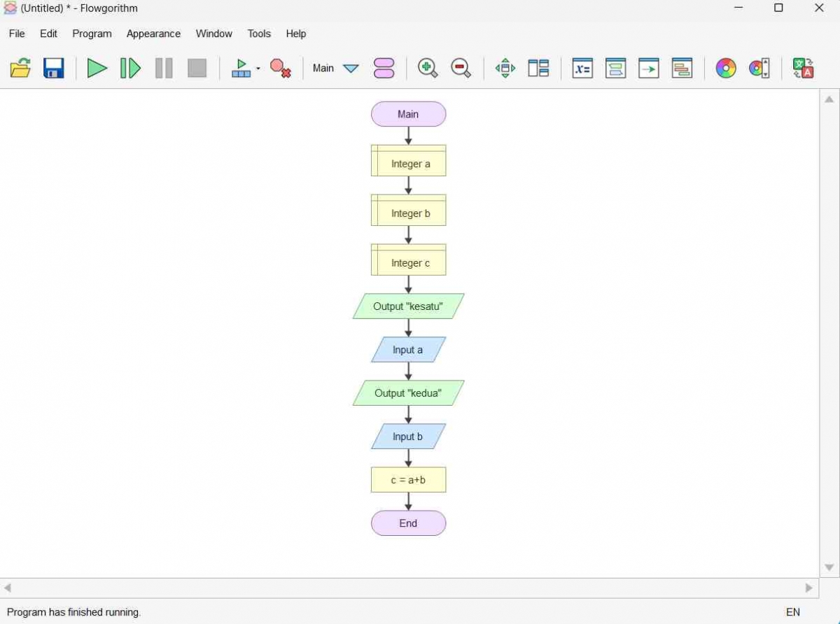Open the Program menu
The image size is (840, 624).
click(92, 34)
